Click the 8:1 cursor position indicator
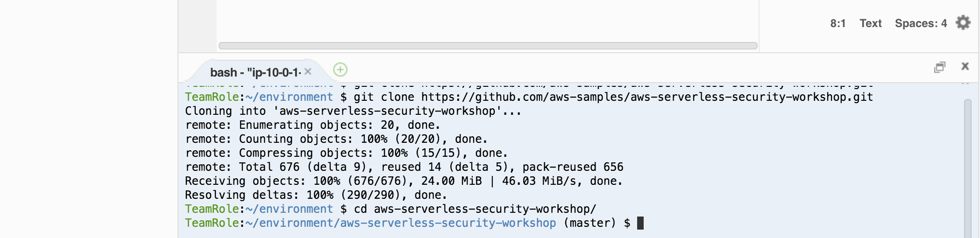 (838, 23)
